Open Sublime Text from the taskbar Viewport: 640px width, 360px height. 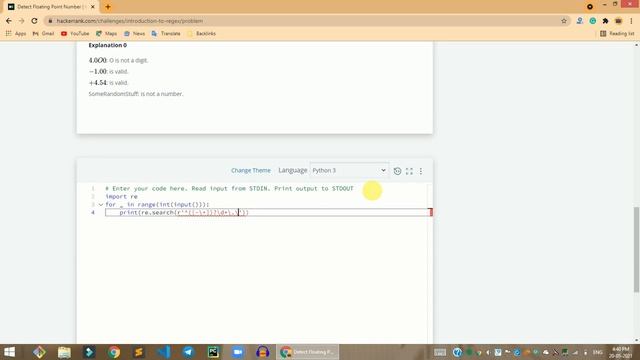click(x=139, y=352)
